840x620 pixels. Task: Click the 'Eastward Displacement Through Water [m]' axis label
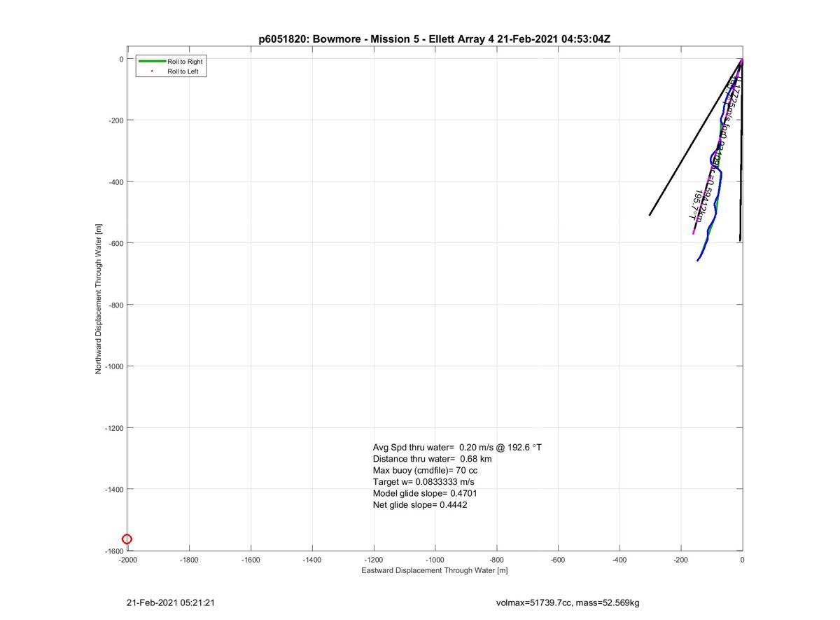point(435,570)
